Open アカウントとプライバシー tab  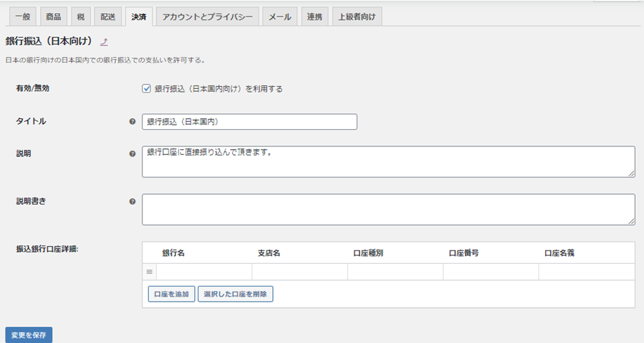(x=207, y=17)
